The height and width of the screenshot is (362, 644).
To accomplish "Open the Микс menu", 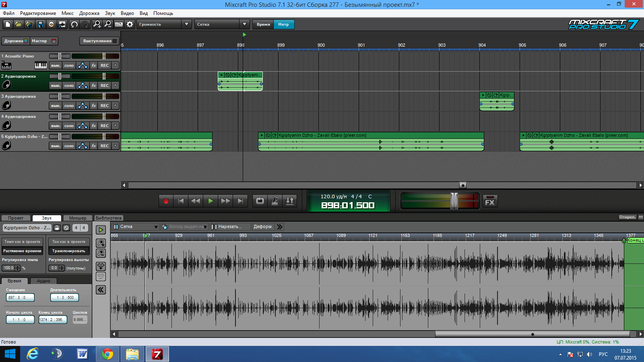I will (x=68, y=13).
